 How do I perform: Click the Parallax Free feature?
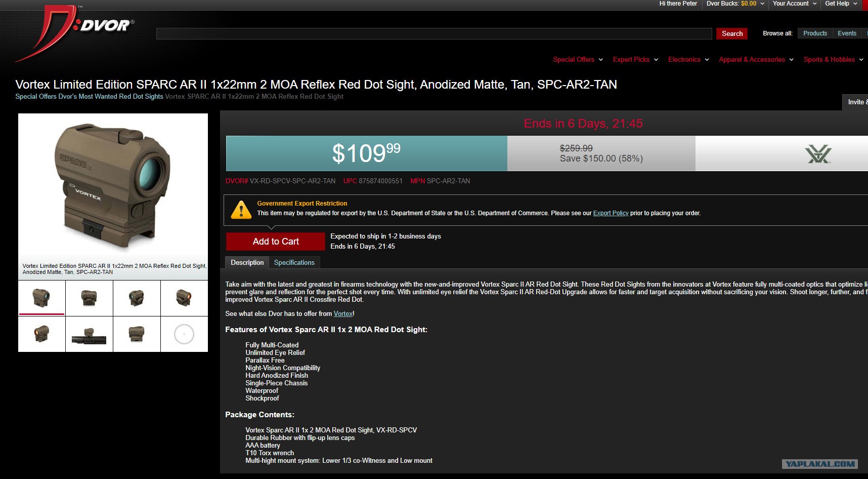coord(265,361)
